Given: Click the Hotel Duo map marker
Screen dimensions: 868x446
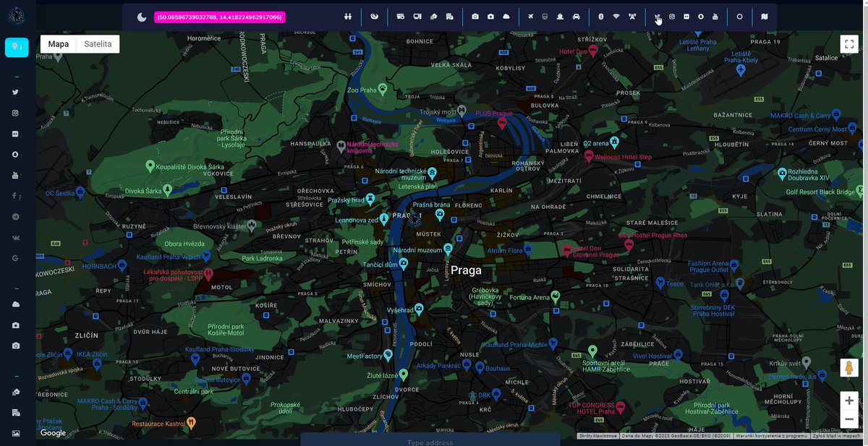Looking at the screenshot, I should 592,51.
